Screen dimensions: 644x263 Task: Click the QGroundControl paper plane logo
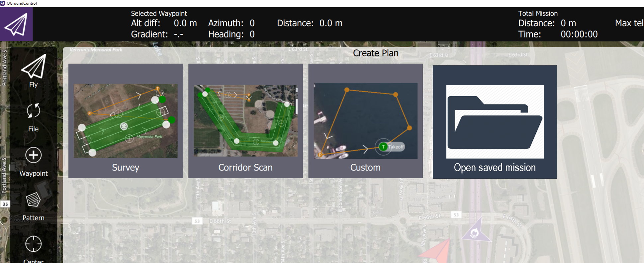click(x=16, y=24)
